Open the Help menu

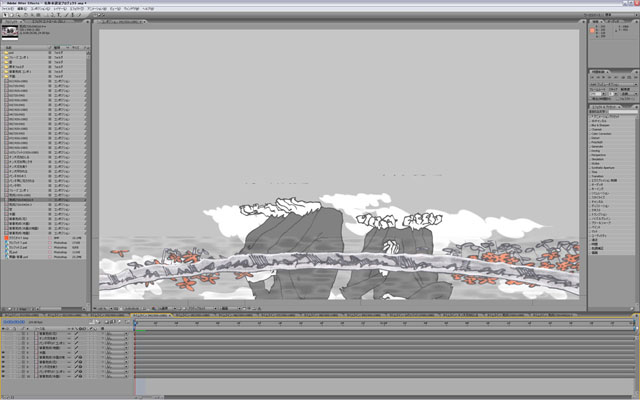coord(148,9)
